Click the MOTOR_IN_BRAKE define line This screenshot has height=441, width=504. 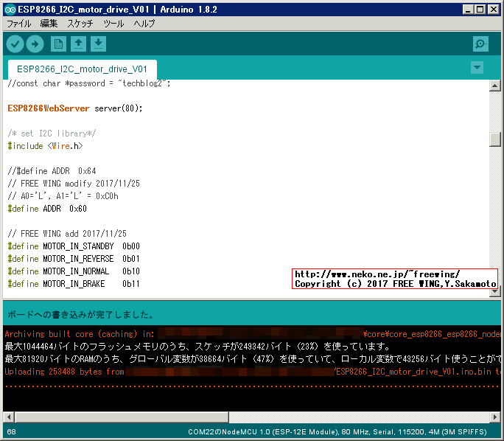(x=74, y=284)
